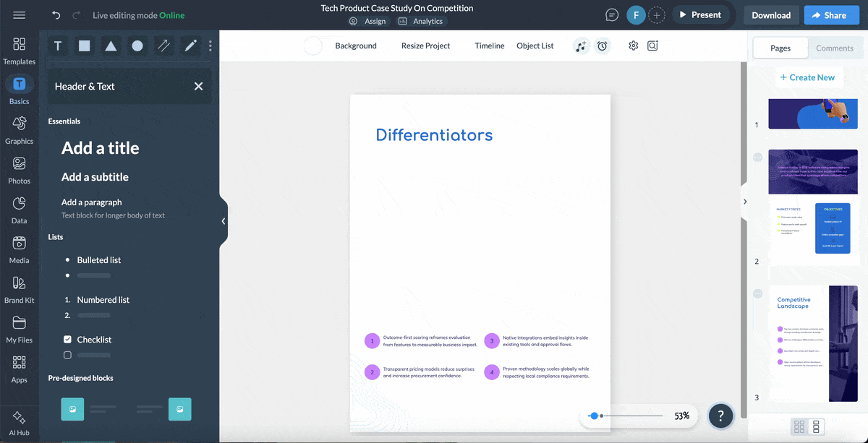This screenshot has height=443, width=868.
Task: Open the Graphics panel in the sidebar
Action: (19, 130)
